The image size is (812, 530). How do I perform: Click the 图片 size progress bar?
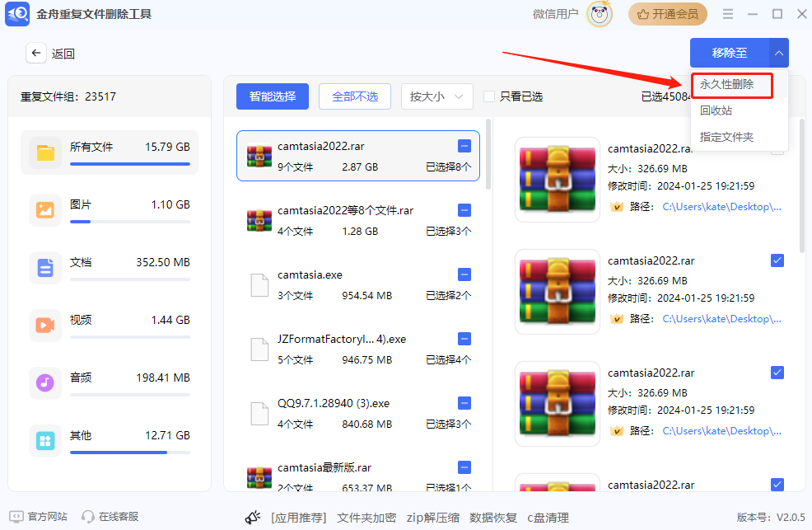point(130,222)
